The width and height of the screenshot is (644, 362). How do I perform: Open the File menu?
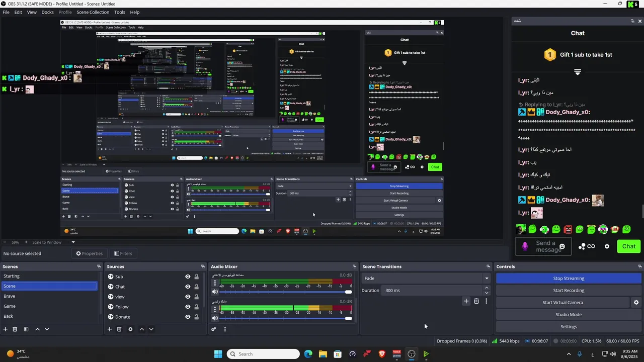coord(6,12)
